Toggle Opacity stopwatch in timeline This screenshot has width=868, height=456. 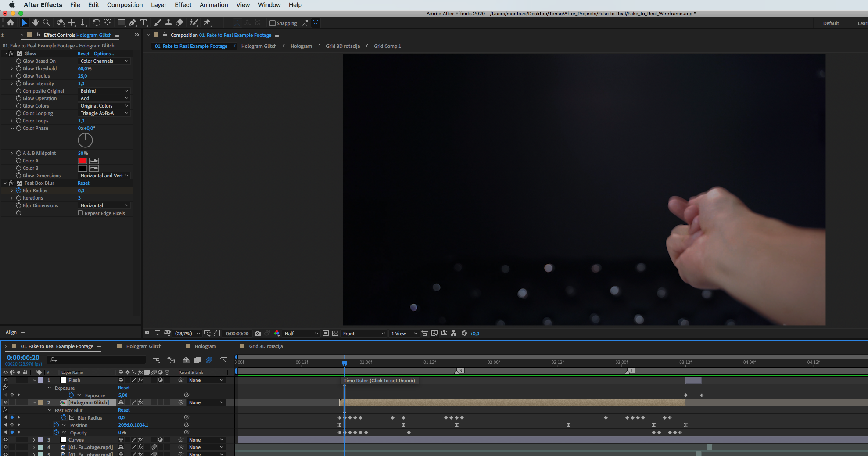(56, 432)
